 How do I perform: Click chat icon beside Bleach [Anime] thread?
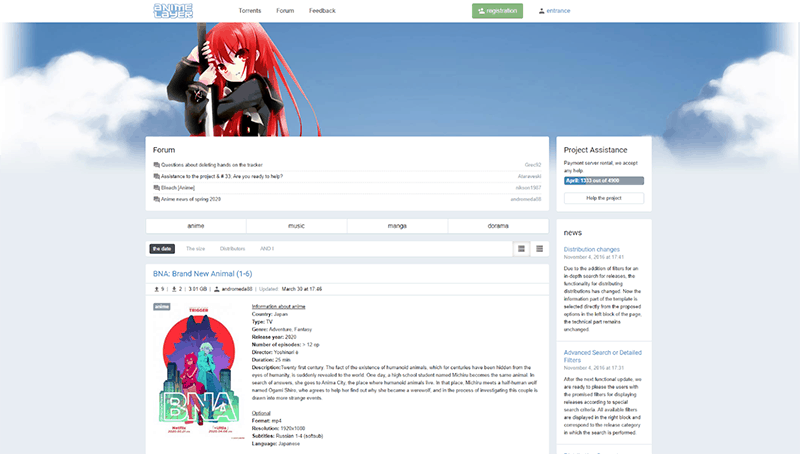[157, 188]
